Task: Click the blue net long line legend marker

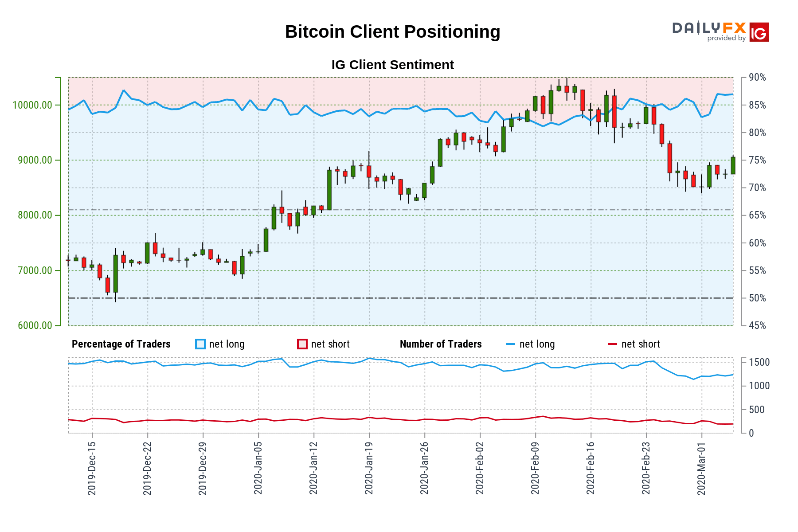Action: [x=511, y=344]
